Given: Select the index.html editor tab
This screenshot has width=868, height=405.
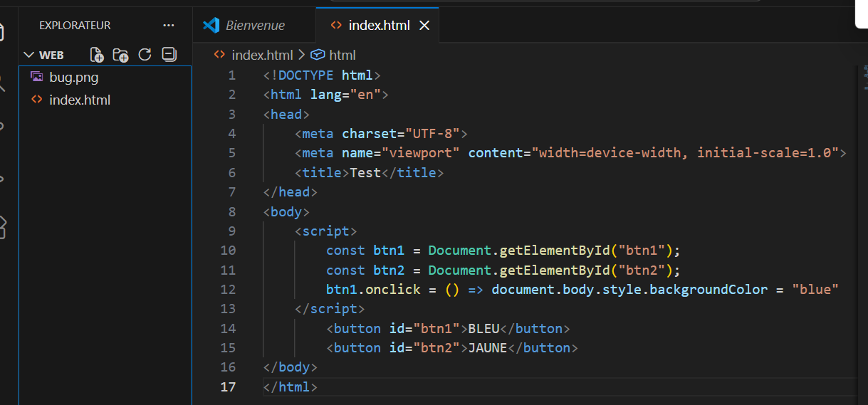Looking at the screenshot, I should [x=378, y=26].
